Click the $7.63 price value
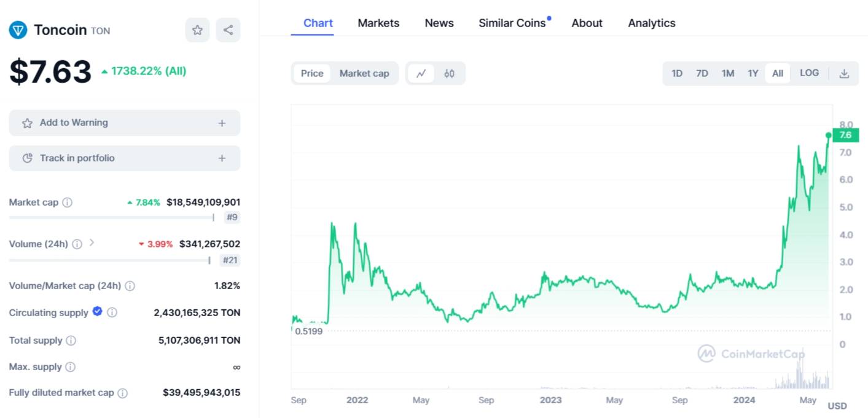 pos(50,72)
